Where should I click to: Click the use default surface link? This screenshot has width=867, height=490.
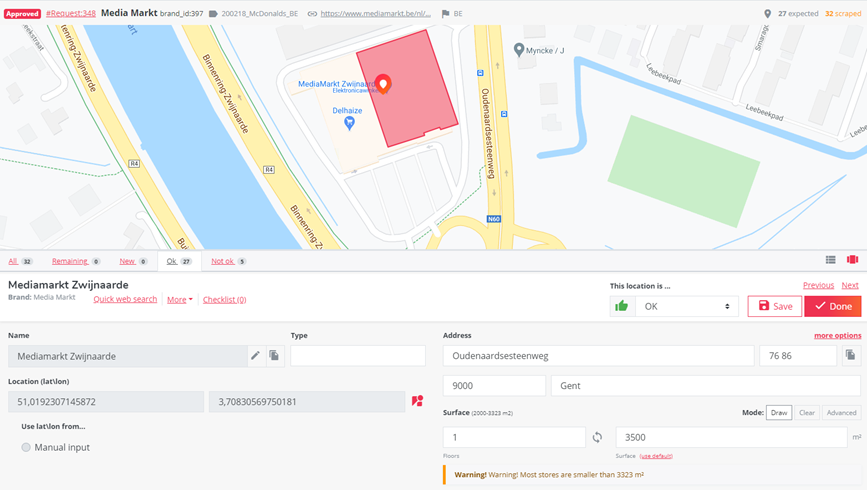click(656, 456)
